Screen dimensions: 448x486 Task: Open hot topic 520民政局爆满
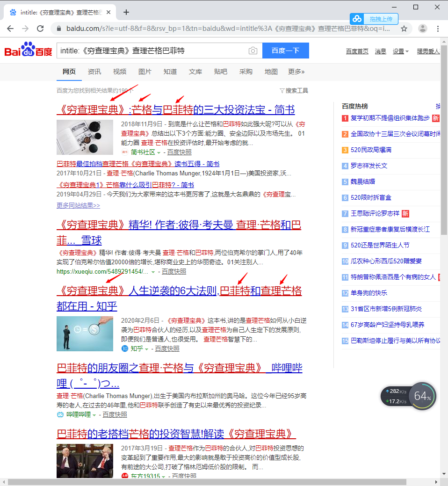[371, 150]
